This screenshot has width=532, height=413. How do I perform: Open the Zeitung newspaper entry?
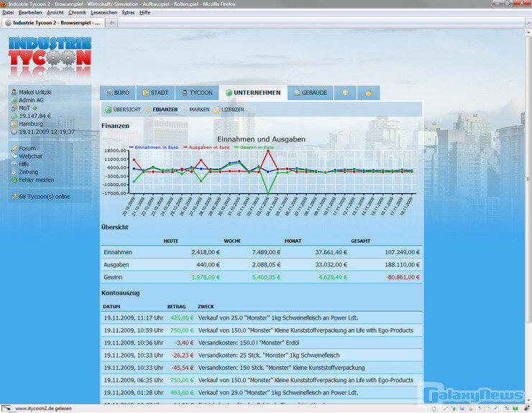pos(24,172)
